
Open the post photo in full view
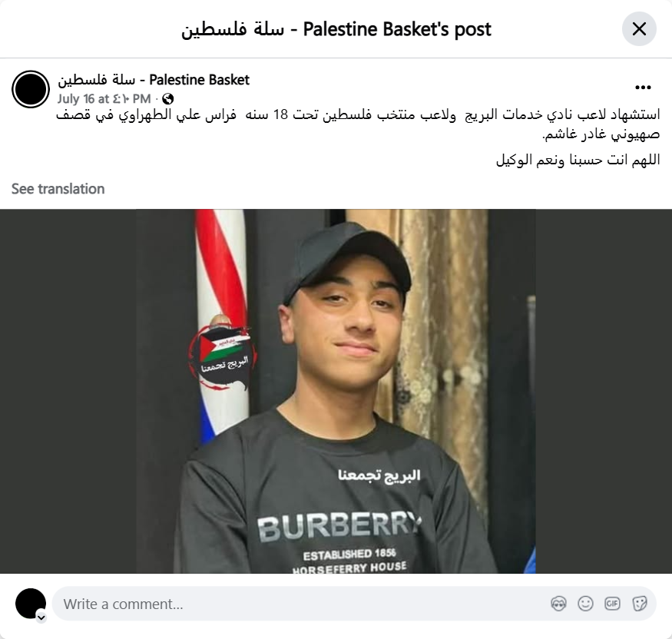click(336, 391)
